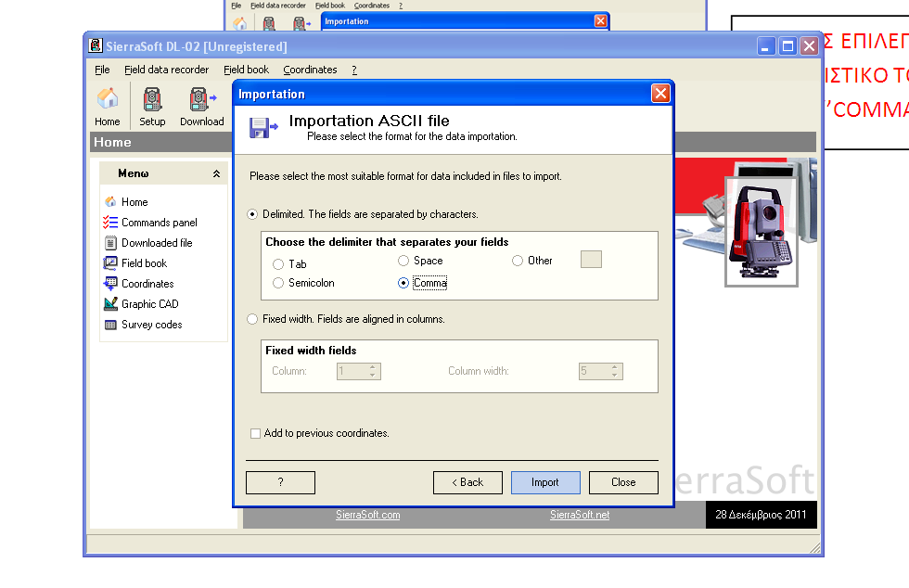Screen dimensions: 909x588
Task: Minimize the SierraSoft DL-02 window
Action: pyautogui.click(x=766, y=45)
